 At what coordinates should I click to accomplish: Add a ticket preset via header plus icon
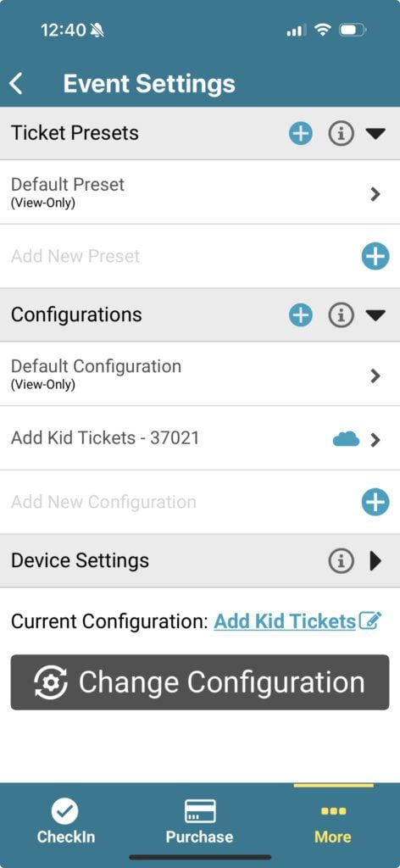[x=300, y=133]
